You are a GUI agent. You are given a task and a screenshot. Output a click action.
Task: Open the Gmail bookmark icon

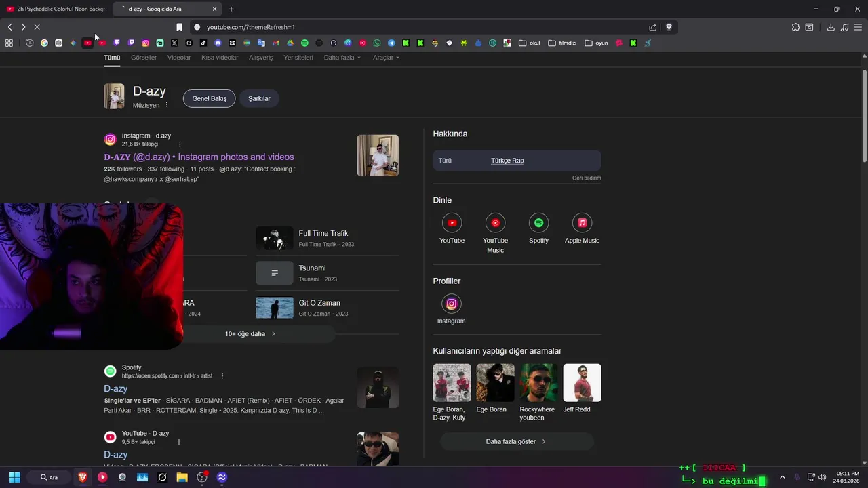pyautogui.click(x=275, y=43)
